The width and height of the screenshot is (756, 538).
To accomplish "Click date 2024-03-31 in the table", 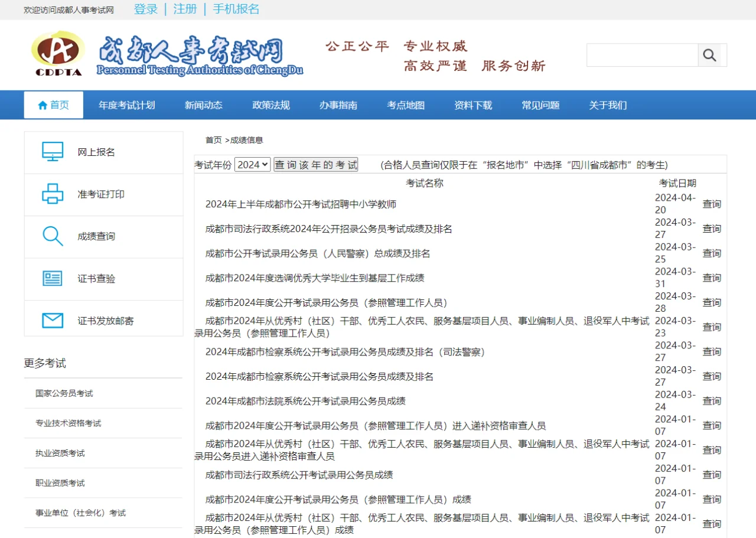I will tap(675, 278).
